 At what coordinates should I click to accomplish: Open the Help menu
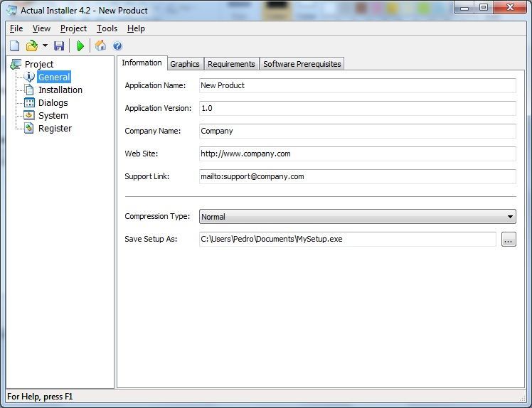[136, 28]
